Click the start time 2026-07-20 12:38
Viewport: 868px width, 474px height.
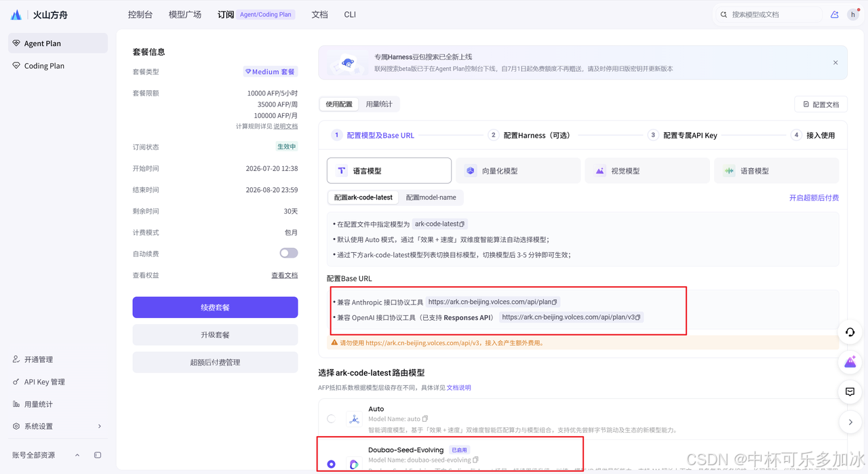tap(272, 168)
